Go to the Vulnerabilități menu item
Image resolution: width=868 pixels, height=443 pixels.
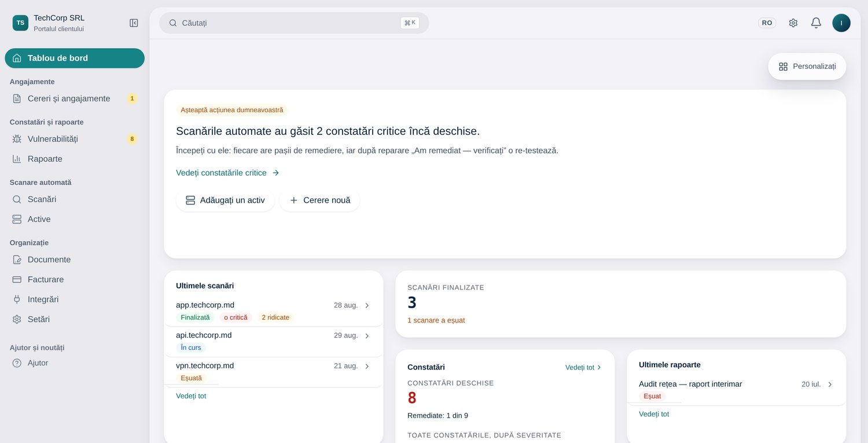[75, 139]
